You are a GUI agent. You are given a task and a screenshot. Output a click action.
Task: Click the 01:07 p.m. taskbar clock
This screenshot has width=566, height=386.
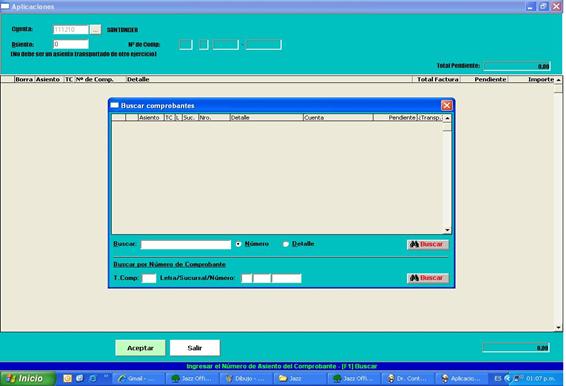[540, 378]
